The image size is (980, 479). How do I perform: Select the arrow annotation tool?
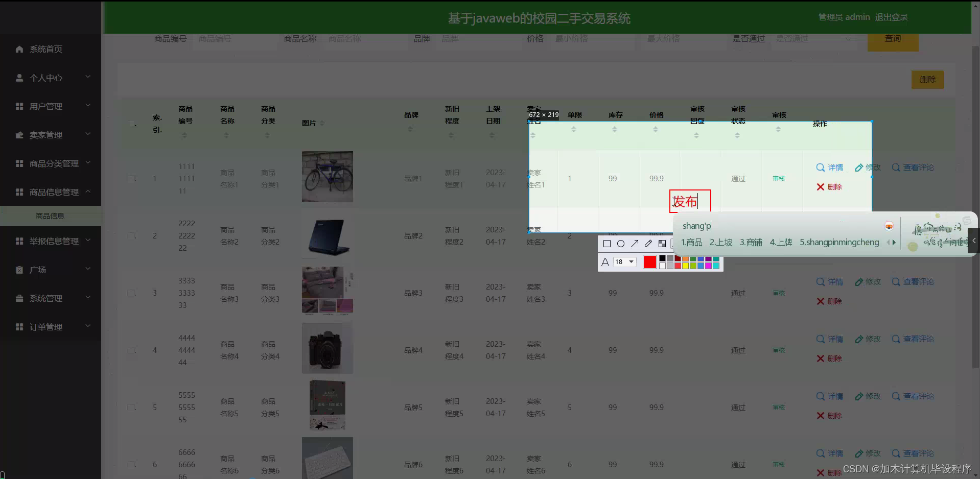pyautogui.click(x=635, y=244)
